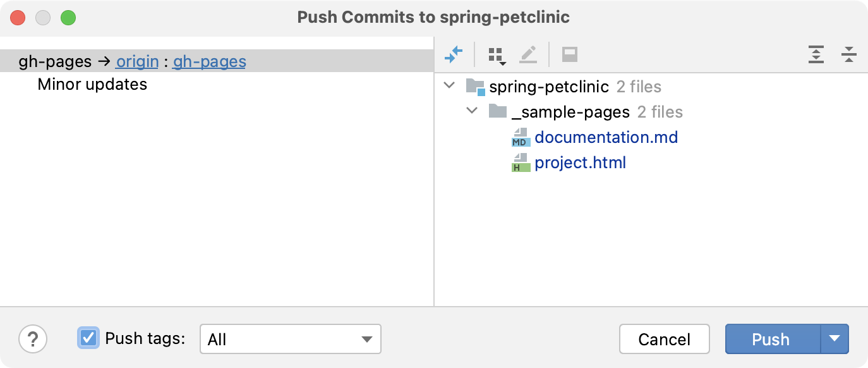This screenshot has height=368, width=868.
Task: Click the Collapse All icon
Action: pyautogui.click(x=849, y=55)
